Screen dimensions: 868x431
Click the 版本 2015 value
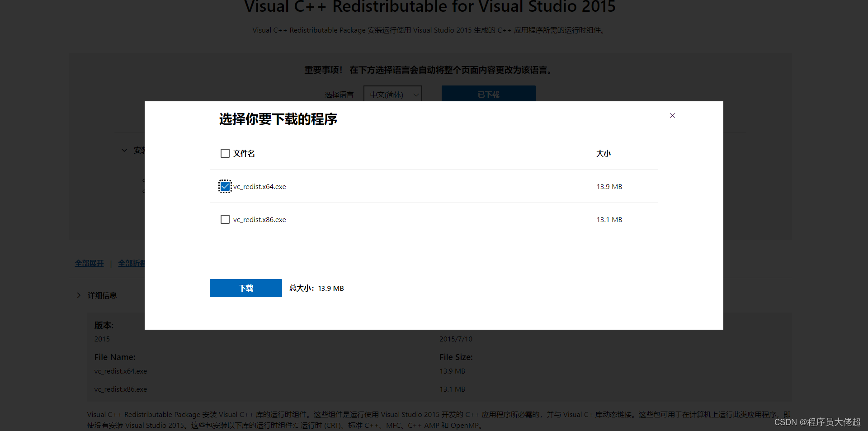tap(102, 339)
